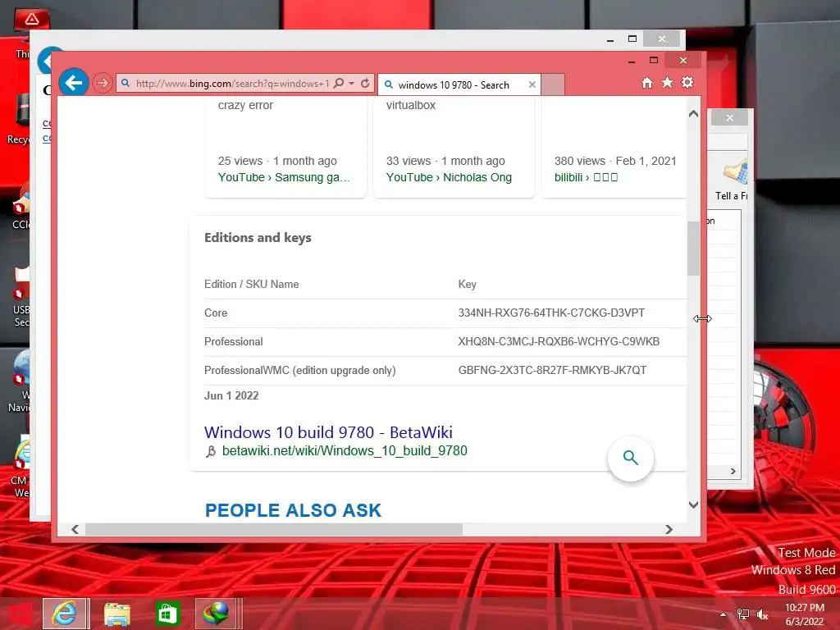Click the search magnifier in address bar

pyautogui.click(x=339, y=83)
